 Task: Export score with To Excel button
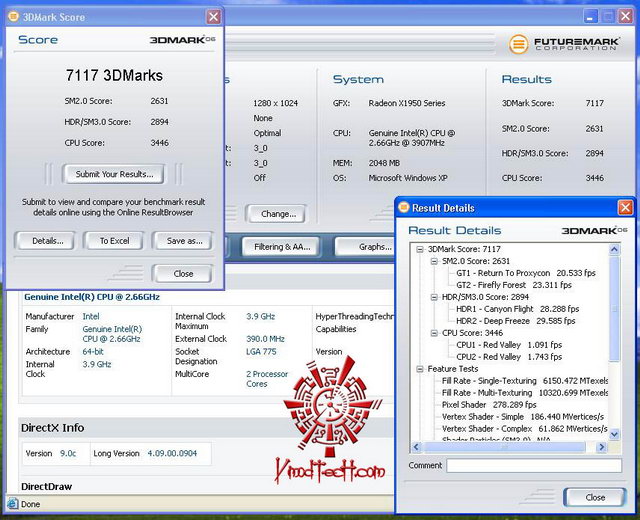tap(113, 241)
